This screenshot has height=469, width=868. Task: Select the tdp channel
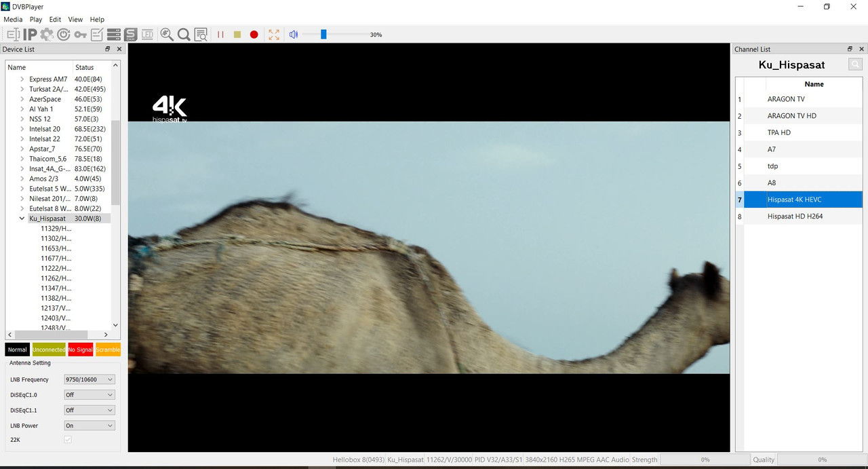coord(803,166)
